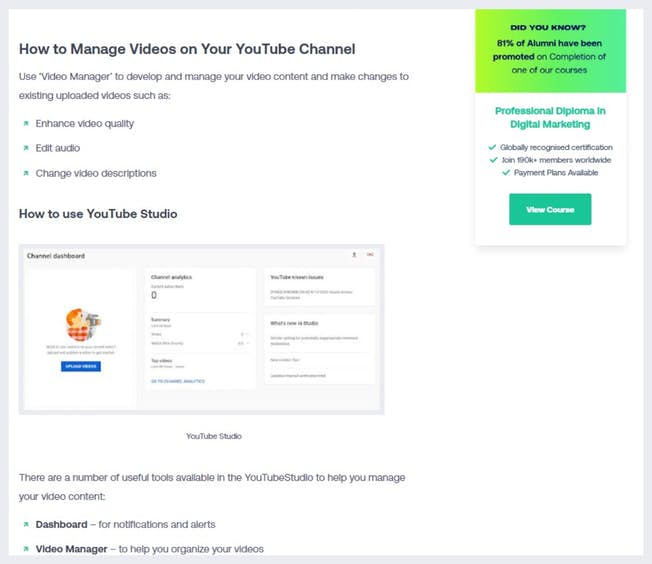Screen dimensions: 652x564
Task: Click paragraph starting Use 'Video Manager'
Action: [214, 86]
